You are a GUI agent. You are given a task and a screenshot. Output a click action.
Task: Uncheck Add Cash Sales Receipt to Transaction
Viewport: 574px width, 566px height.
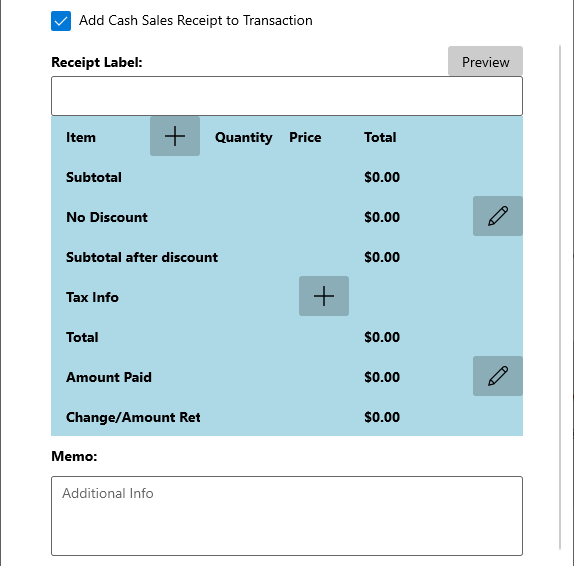61,21
